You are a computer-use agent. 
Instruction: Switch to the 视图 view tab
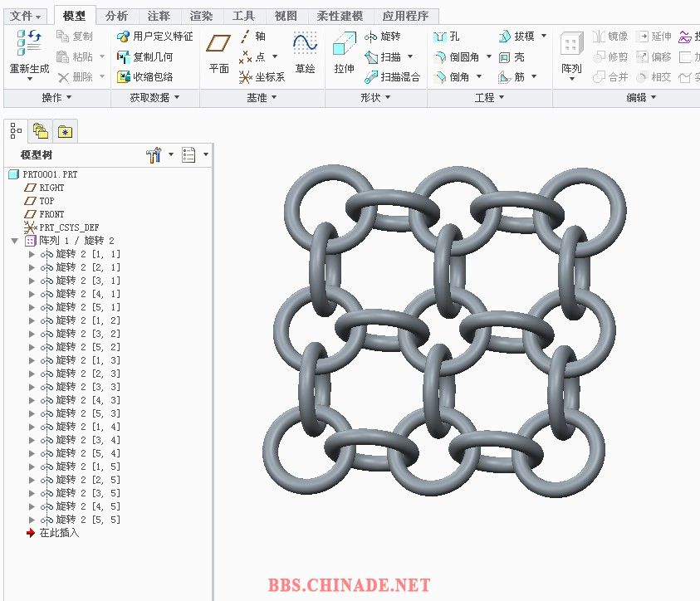point(286,16)
